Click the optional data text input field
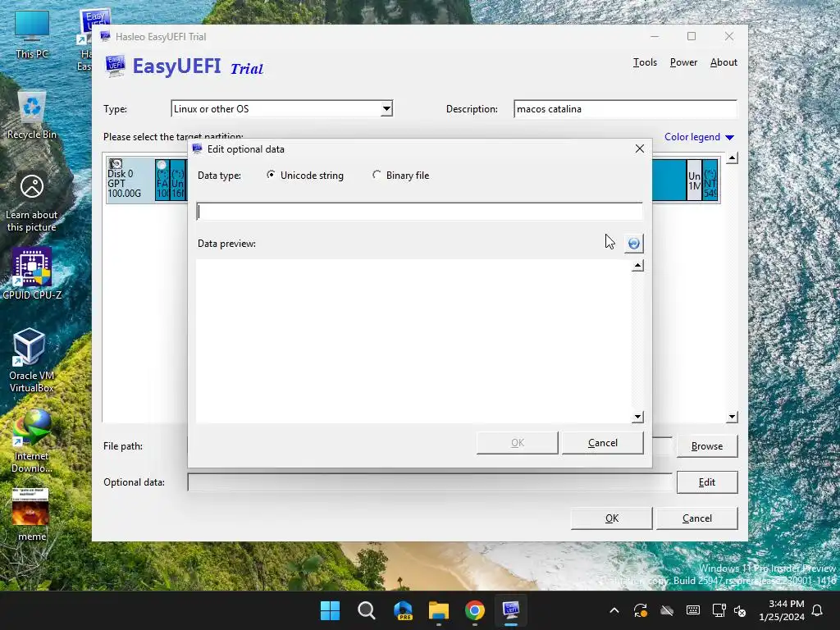The image size is (840, 630). 419,212
